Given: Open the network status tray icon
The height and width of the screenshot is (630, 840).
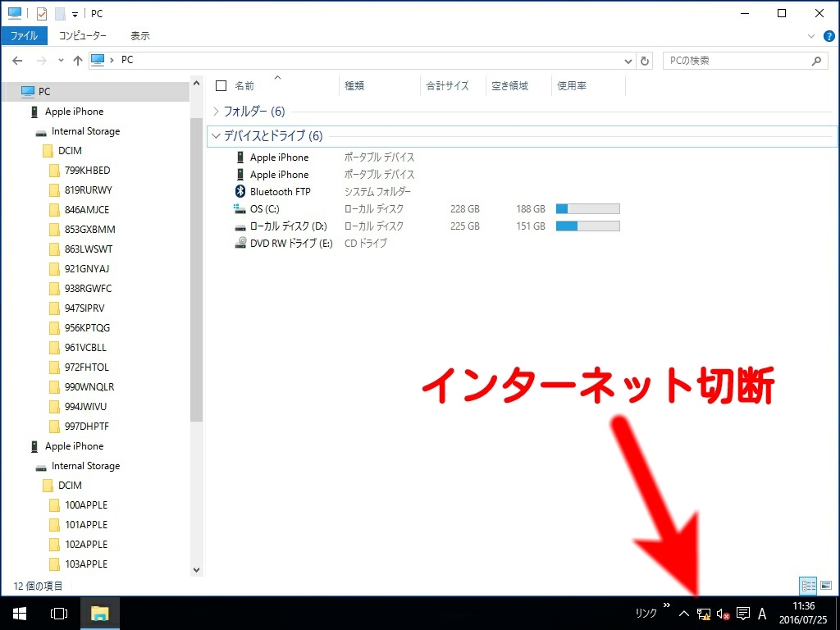Looking at the screenshot, I should click(x=703, y=614).
